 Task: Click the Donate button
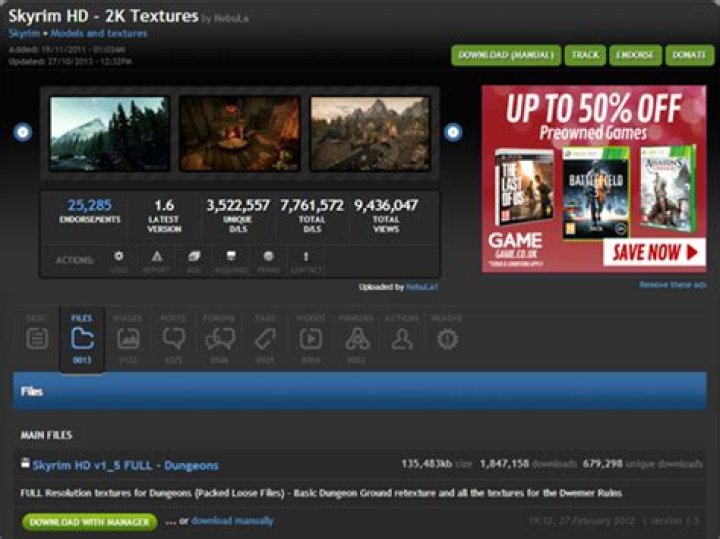point(690,55)
